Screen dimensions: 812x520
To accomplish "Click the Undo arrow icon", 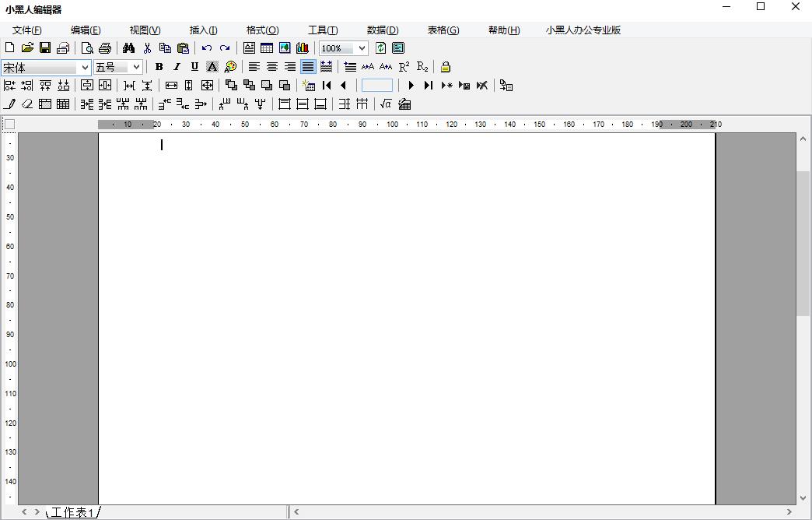I will point(207,48).
